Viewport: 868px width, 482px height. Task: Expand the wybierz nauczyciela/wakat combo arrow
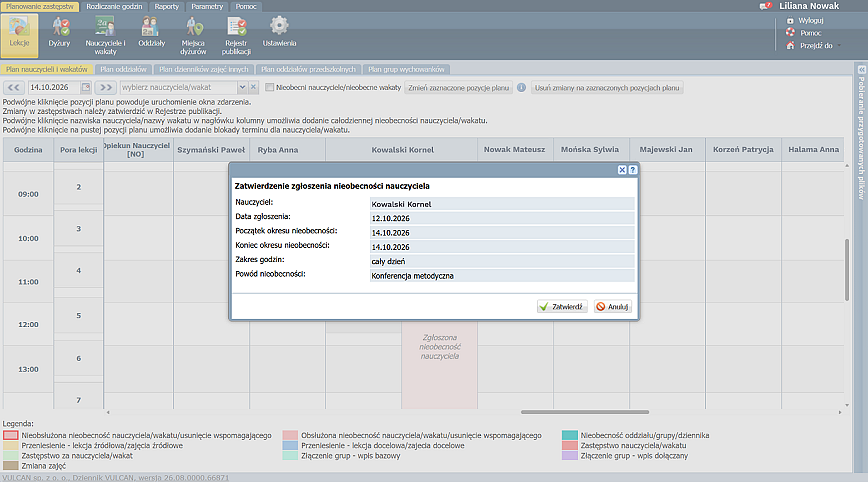pyautogui.click(x=242, y=87)
